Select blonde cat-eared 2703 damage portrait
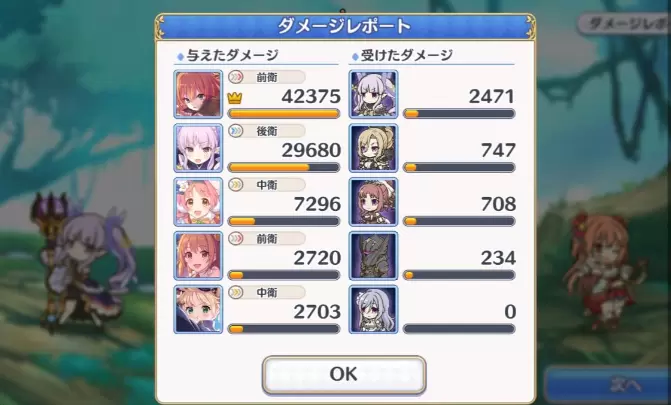The height and width of the screenshot is (405, 671). pos(198,310)
